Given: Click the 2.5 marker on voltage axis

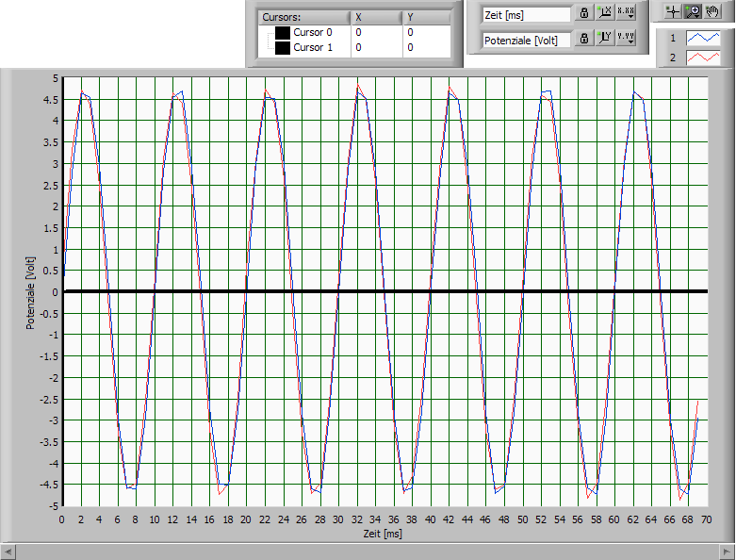Looking at the screenshot, I should point(51,186).
